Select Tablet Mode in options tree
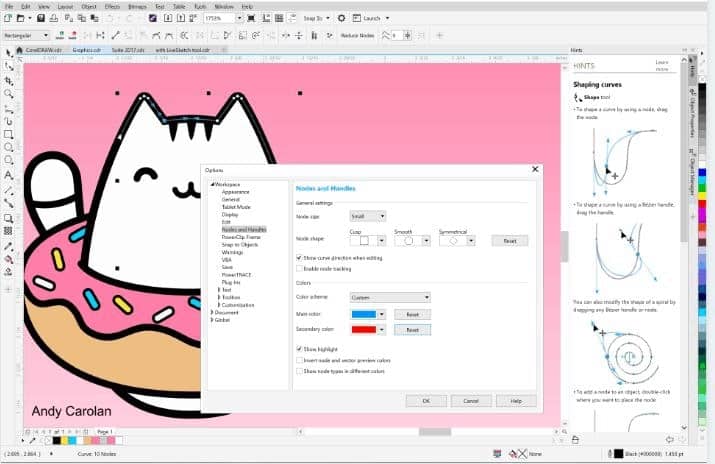This screenshot has height=464, width=715. click(x=236, y=207)
